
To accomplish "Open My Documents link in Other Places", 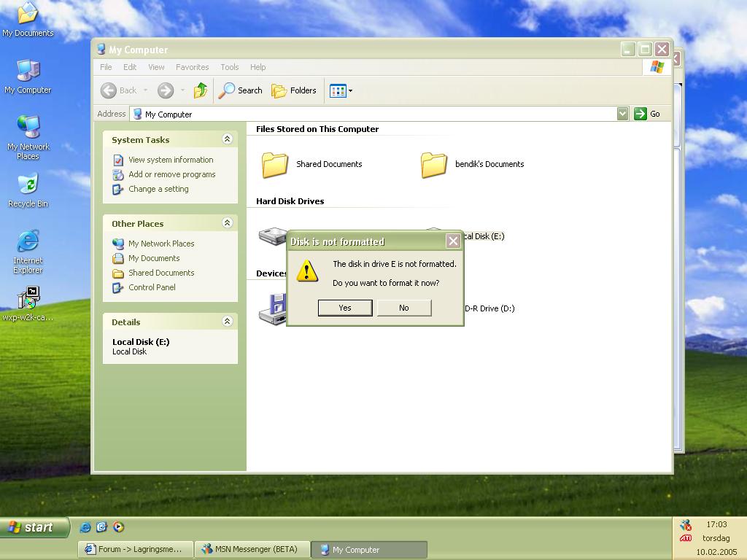I will (x=154, y=258).
